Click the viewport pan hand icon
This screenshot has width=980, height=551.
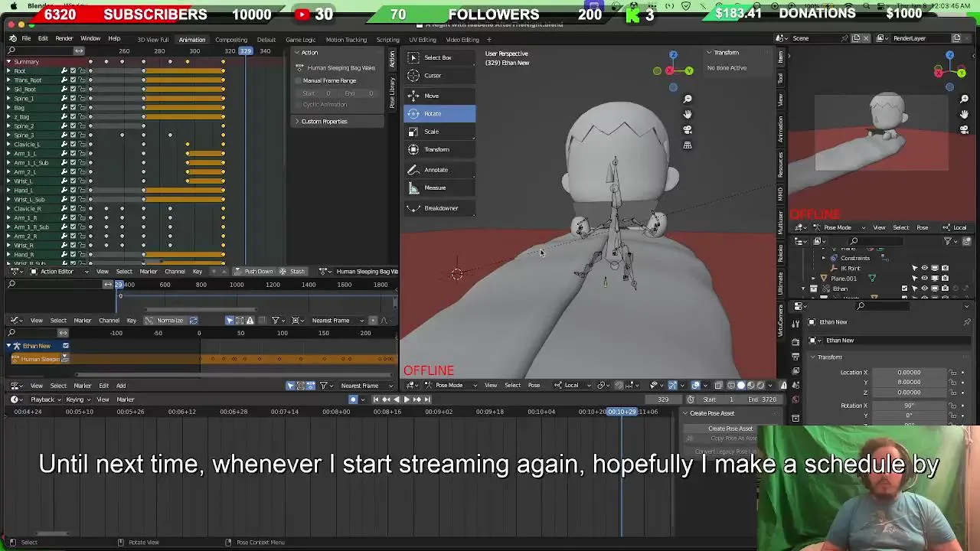[688, 114]
